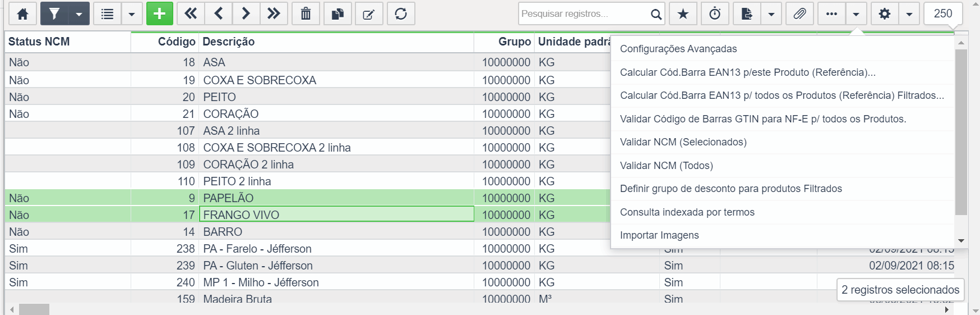Viewport: 980px width, 315px height.
Task: Open the list view dropdown arrow
Action: point(132,14)
